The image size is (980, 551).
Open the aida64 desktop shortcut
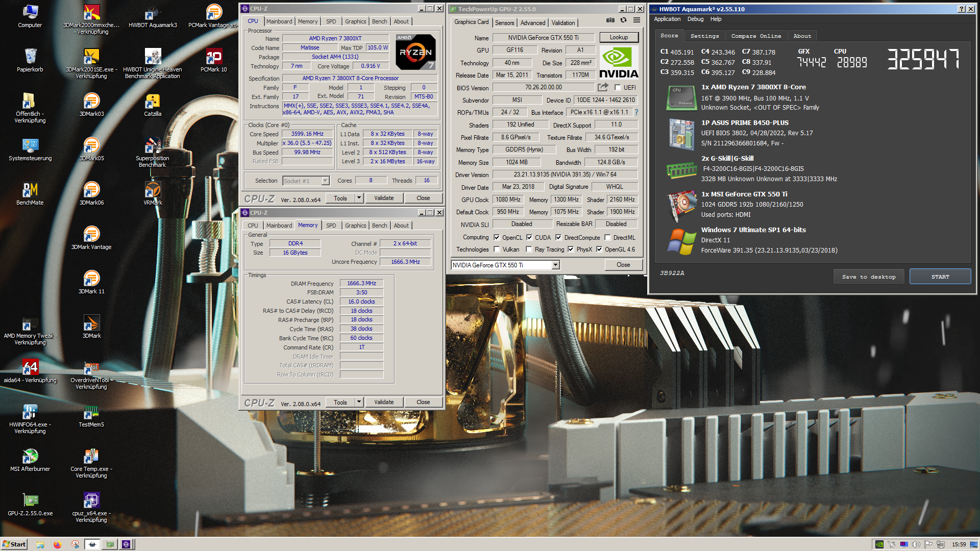pos(30,370)
